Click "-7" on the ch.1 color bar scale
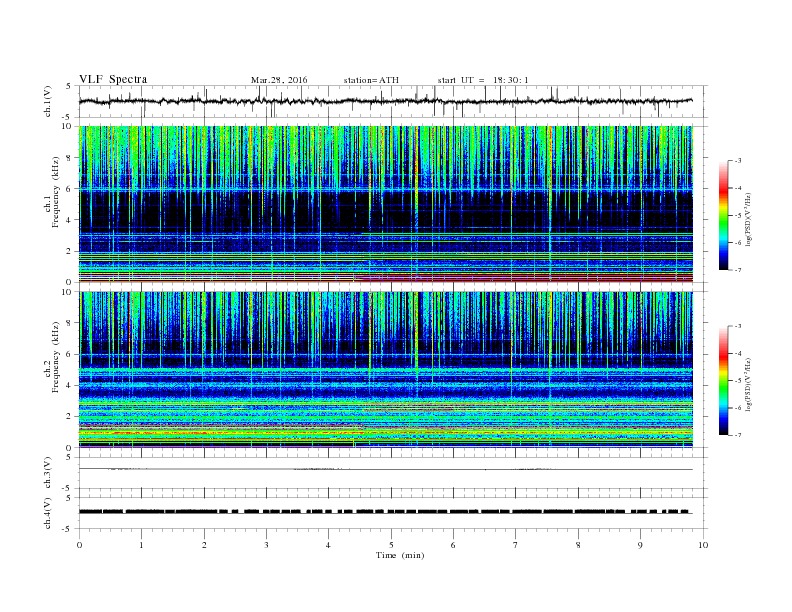Viewport: 792px width, 612px height. (738, 270)
